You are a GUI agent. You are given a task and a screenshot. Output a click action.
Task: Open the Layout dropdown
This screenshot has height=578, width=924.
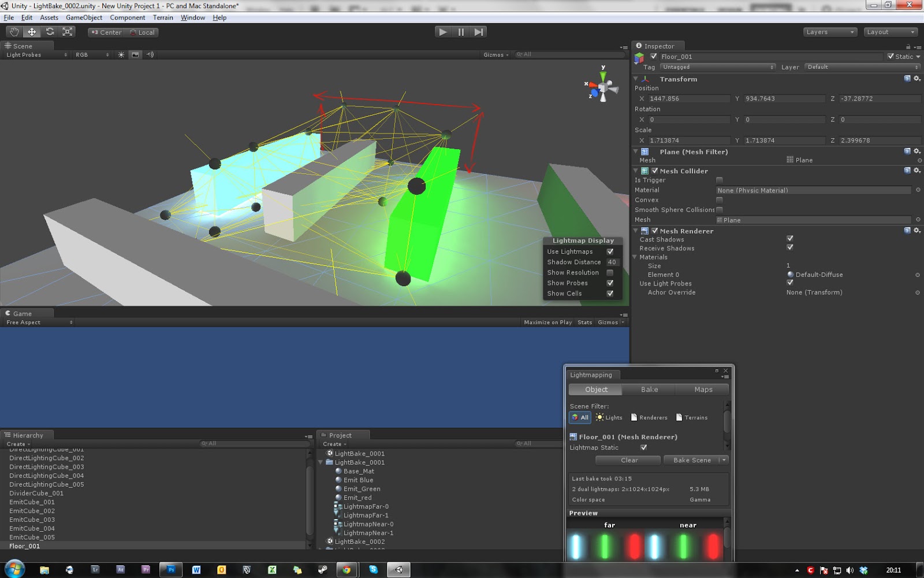891,32
